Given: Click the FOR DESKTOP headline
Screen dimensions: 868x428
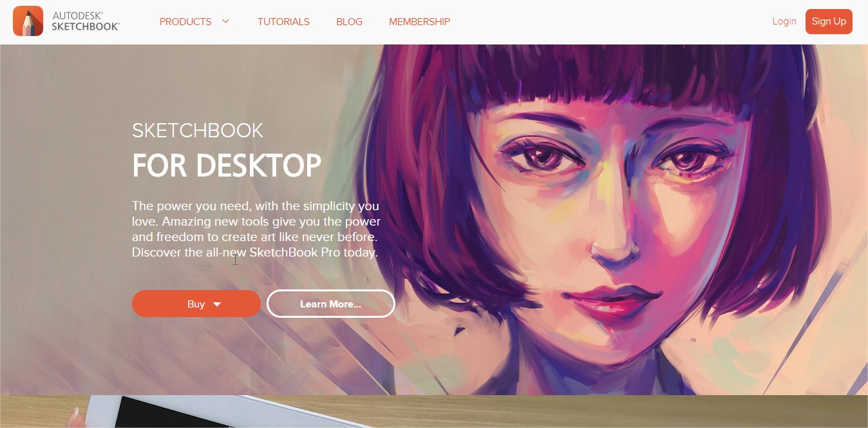Looking at the screenshot, I should tap(227, 166).
